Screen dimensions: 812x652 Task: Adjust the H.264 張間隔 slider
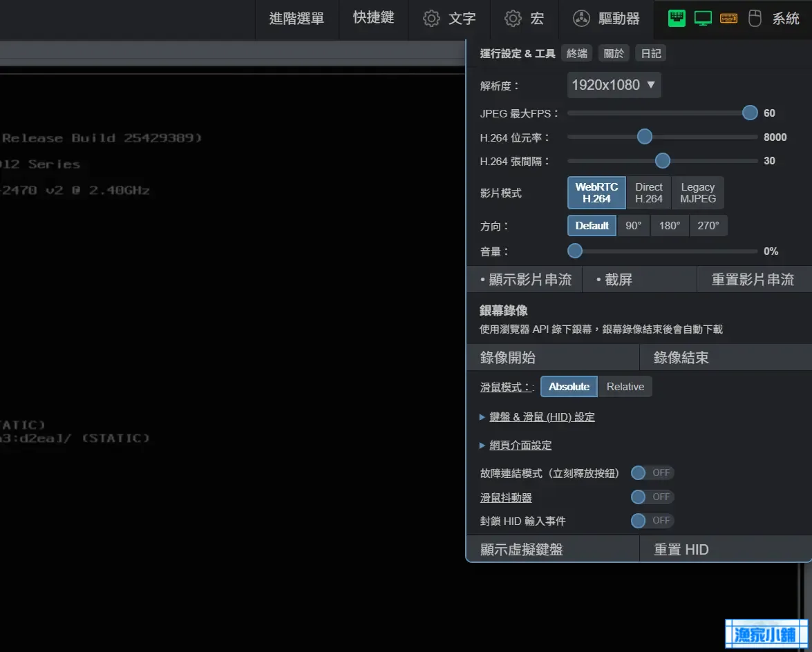click(662, 161)
